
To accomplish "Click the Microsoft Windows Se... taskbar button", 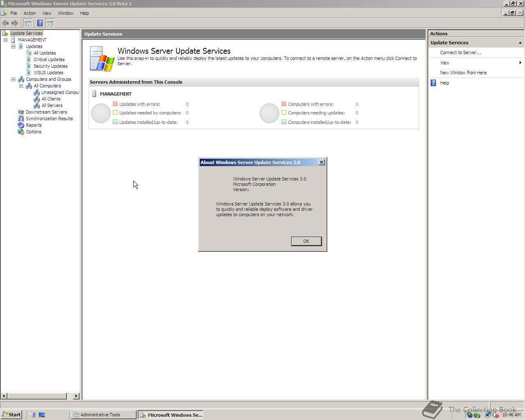I will pyautogui.click(x=170, y=415).
